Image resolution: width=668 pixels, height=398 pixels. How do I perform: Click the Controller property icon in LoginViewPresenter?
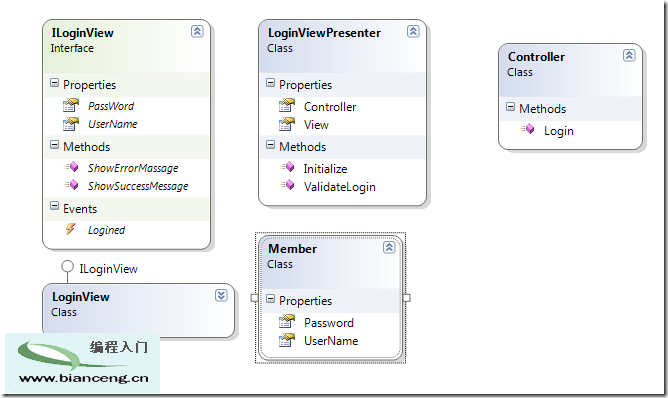(x=287, y=105)
